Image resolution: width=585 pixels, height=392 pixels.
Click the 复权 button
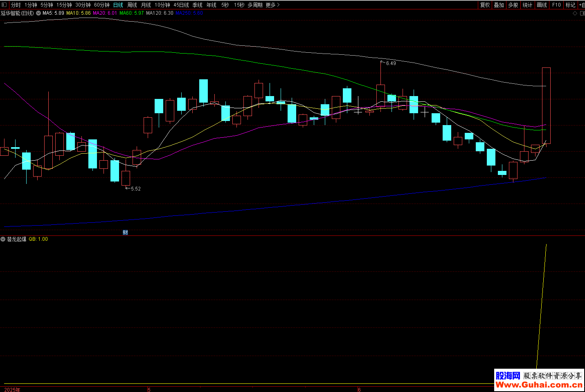(x=485, y=5)
